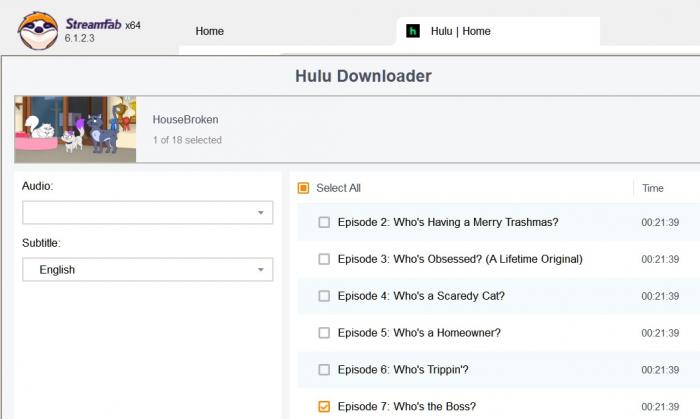Image resolution: width=700 pixels, height=419 pixels.
Task: Check Episode 3: Who's Obsessed? checkbox
Action: tap(324, 259)
